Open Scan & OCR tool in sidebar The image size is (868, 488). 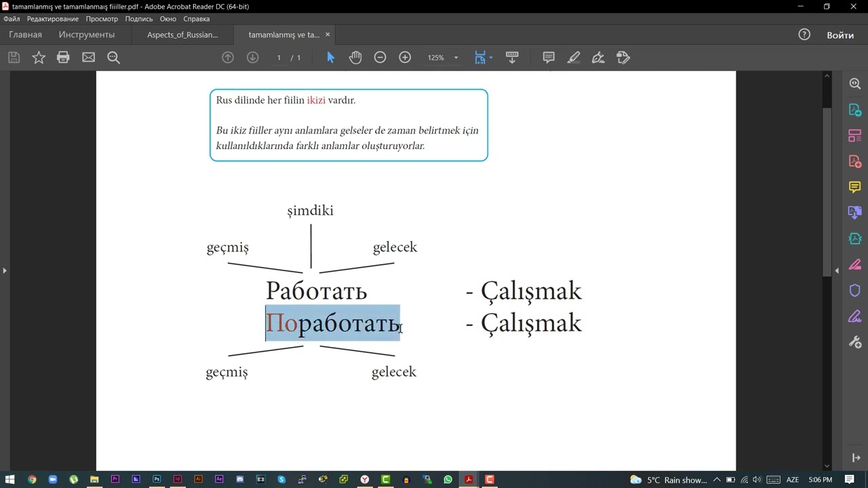pyautogui.click(x=854, y=239)
